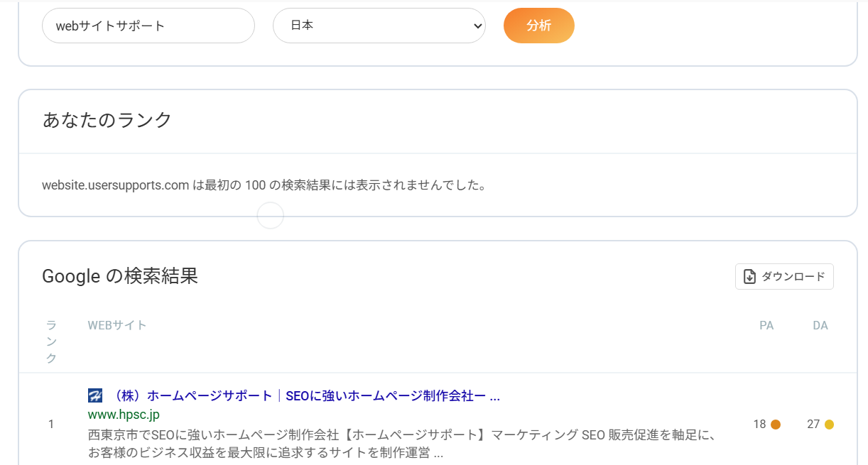The image size is (868, 465).
Task: Select the PA column header
Action: point(766,326)
